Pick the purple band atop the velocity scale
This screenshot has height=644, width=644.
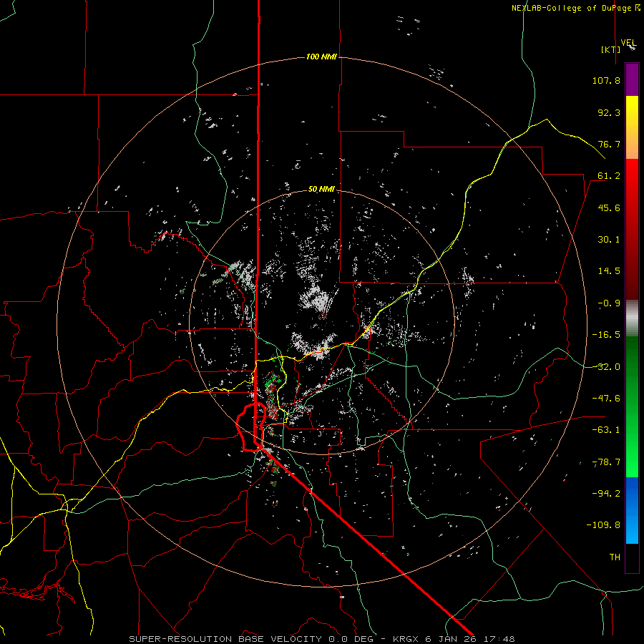[632, 80]
